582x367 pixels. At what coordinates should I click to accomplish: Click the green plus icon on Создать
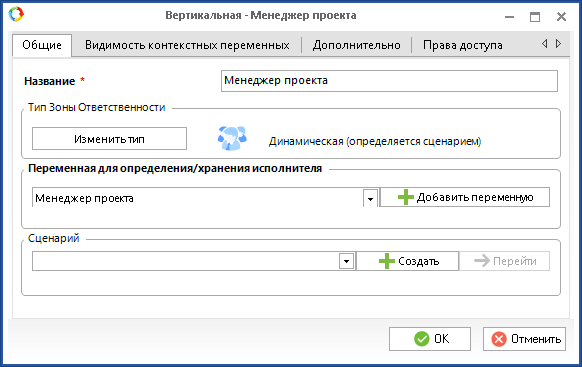click(386, 261)
